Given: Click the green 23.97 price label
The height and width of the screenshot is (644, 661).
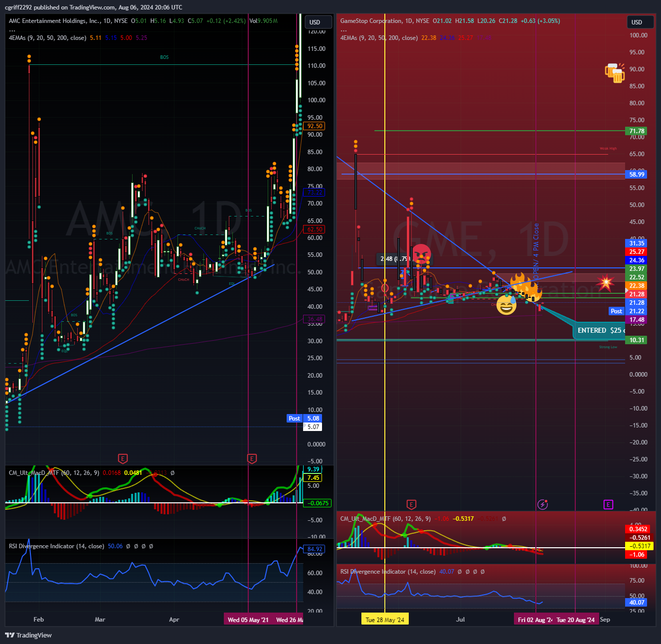Looking at the screenshot, I should pos(637,269).
